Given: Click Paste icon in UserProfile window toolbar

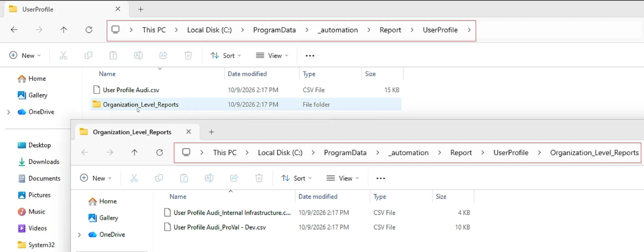Looking at the screenshot, I should point(113,55).
